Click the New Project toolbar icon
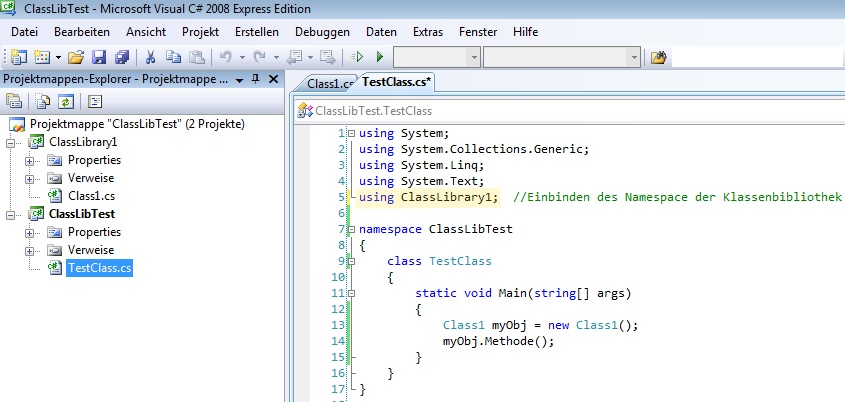 tap(18, 57)
